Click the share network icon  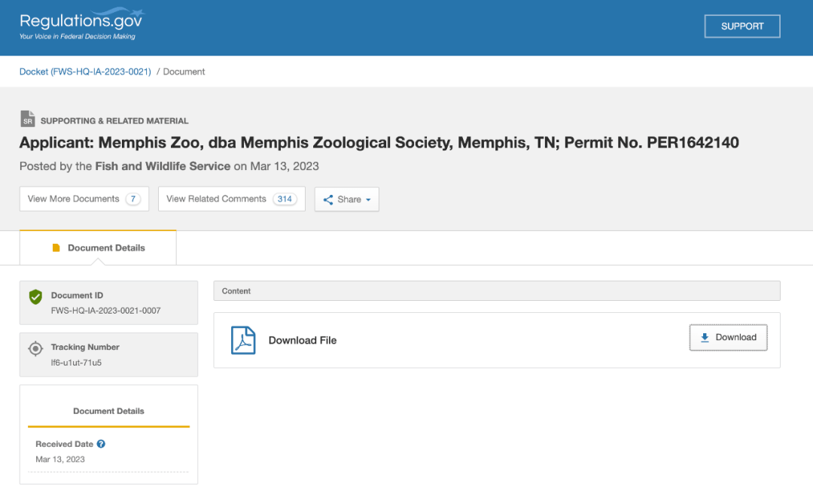(328, 199)
